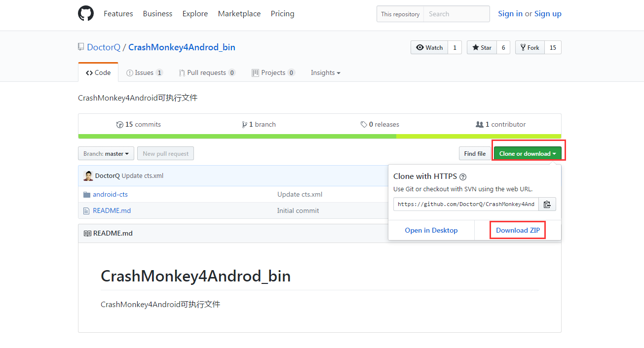The height and width of the screenshot is (348, 644).
Task: Open the language breakdown color bar
Action: tap(320, 137)
